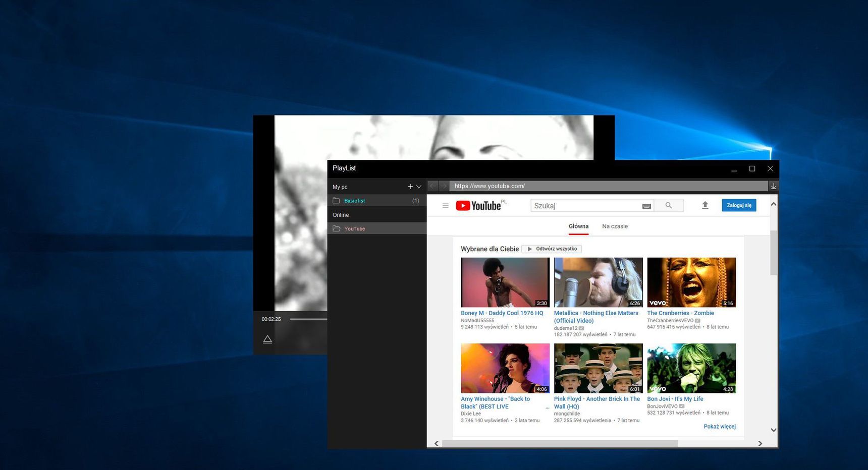The image size is (868, 470).
Task: Open the Pink Floyd Another Brick thumbnail
Action: point(599,368)
